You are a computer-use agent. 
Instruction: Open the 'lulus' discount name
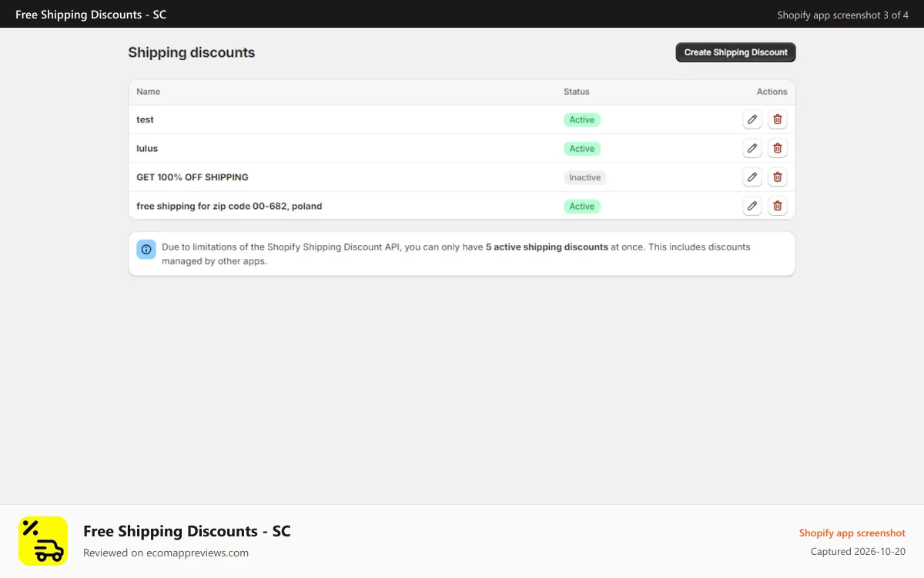147,148
